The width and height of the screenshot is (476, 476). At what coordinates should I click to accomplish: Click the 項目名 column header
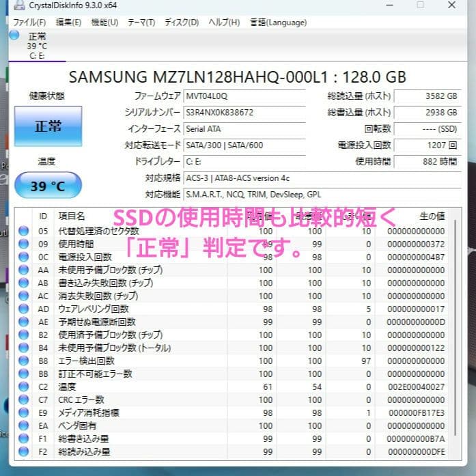(72, 216)
